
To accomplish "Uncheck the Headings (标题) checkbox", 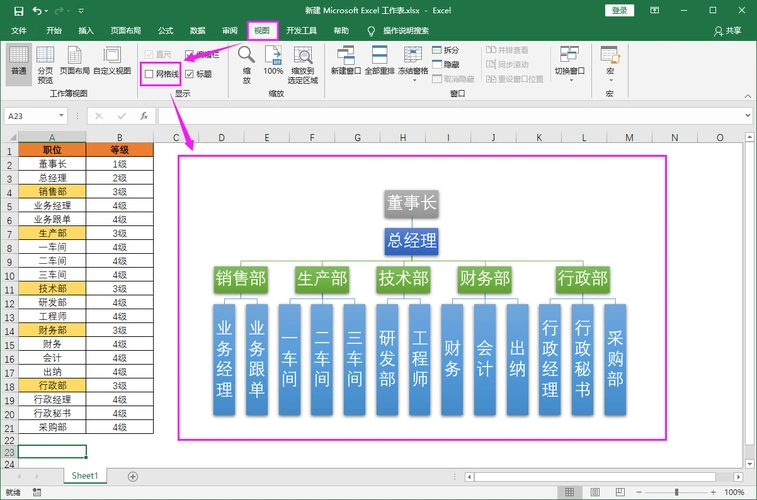I will click(x=190, y=74).
